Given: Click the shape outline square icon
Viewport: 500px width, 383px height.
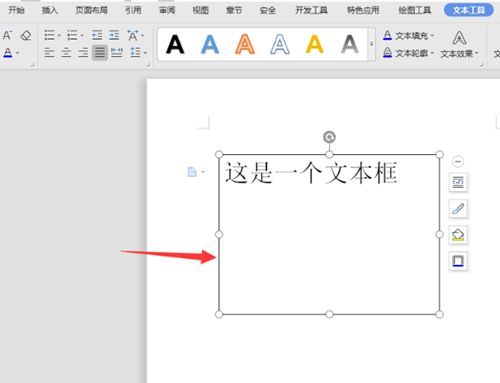Looking at the screenshot, I should pos(458,261).
